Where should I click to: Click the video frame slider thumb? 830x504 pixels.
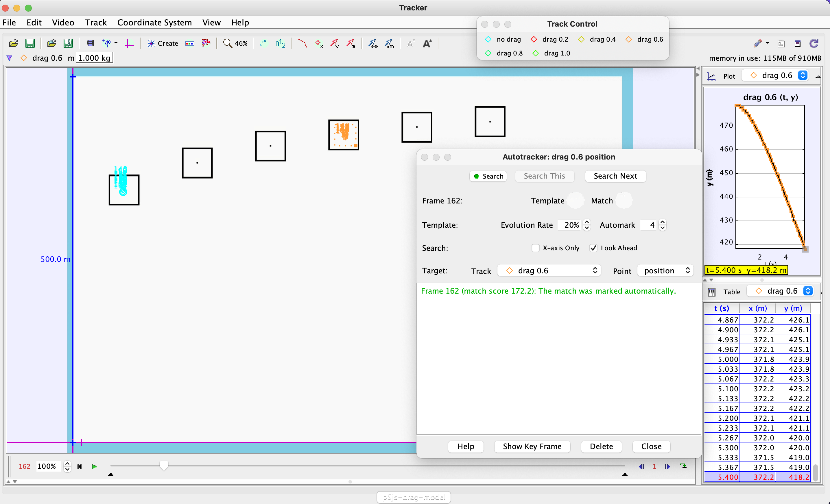(164, 466)
